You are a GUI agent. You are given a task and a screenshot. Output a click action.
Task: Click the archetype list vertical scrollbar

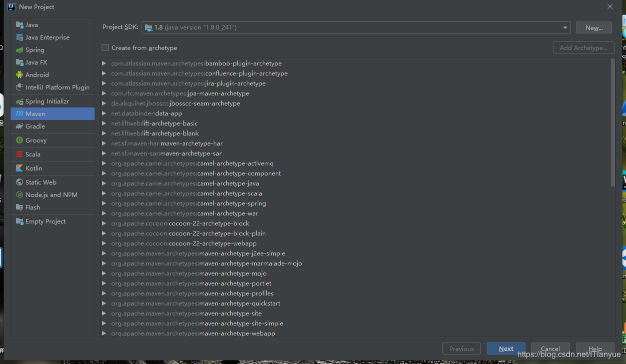(613, 122)
